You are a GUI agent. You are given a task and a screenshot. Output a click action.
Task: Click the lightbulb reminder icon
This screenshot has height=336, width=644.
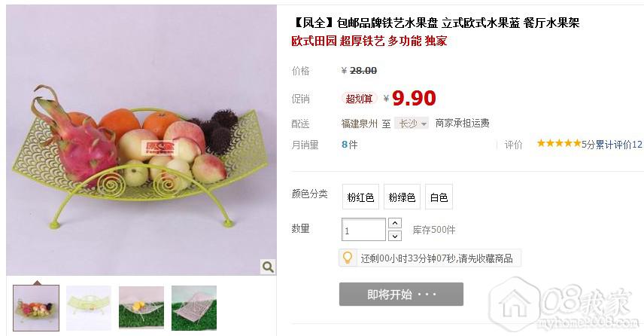tap(348, 258)
